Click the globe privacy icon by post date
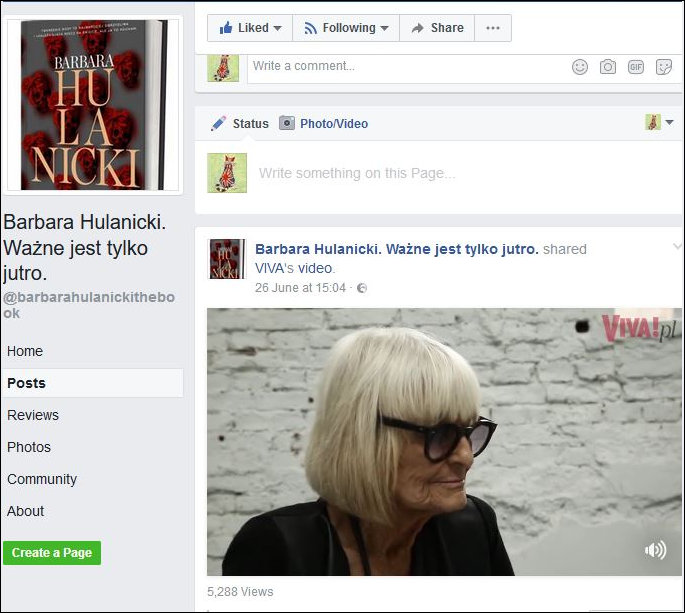Screen dimensions: 685x613 click(x=362, y=288)
